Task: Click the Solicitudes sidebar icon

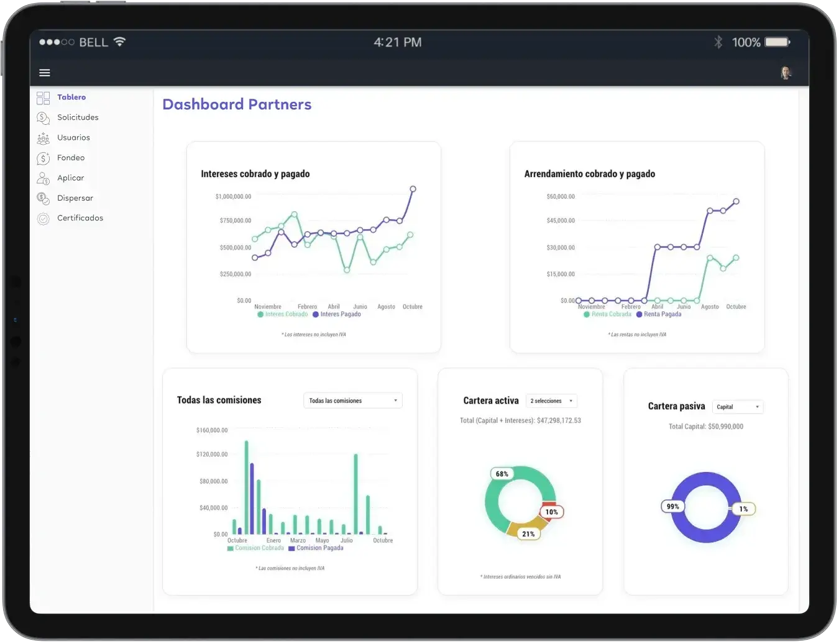Action: [43, 118]
